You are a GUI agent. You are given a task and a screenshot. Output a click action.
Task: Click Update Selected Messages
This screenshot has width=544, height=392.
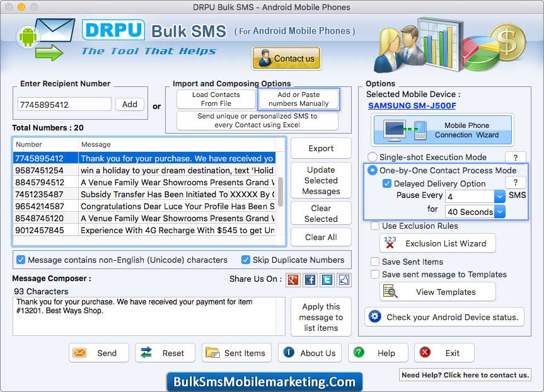pyautogui.click(x=321, y=180)
